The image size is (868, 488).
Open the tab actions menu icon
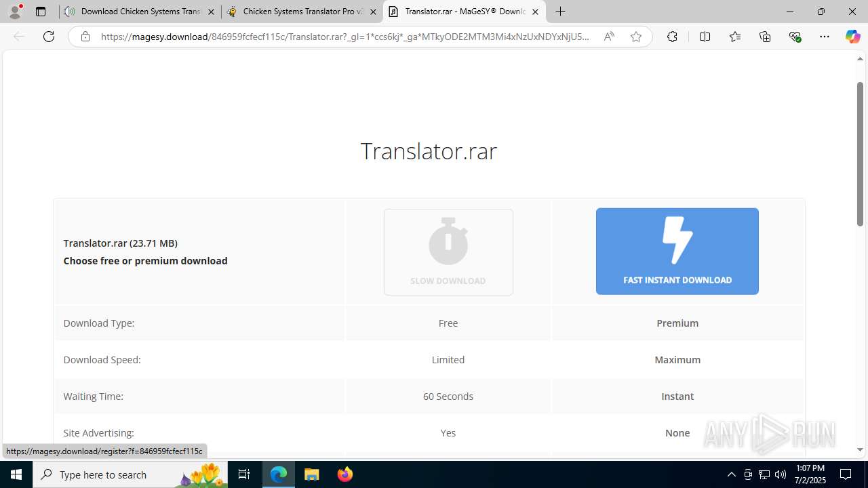click(41, 12)
